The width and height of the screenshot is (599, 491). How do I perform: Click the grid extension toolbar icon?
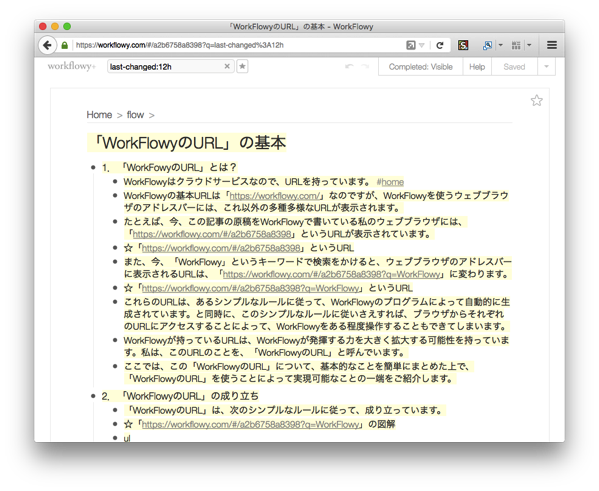(x=516, y=45)
